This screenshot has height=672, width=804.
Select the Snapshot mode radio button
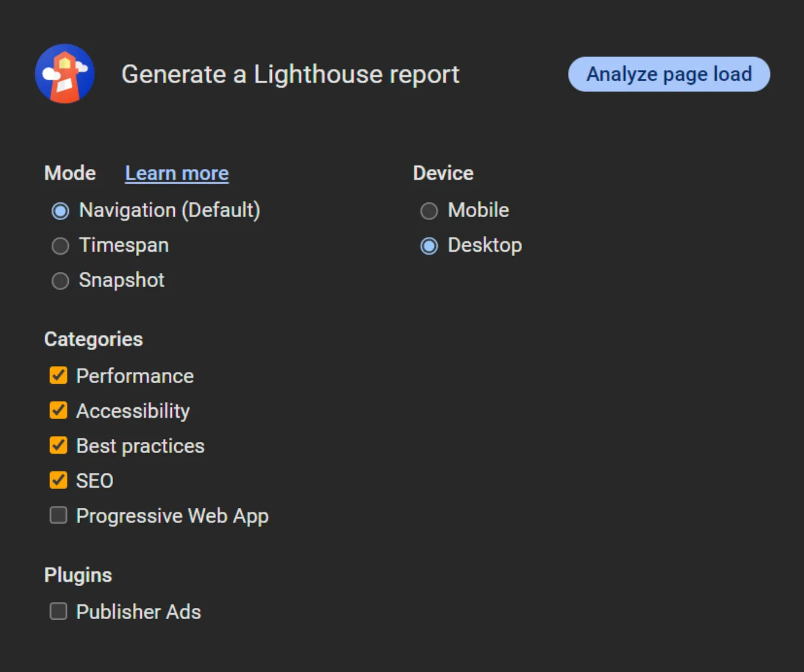coord(60,281)
